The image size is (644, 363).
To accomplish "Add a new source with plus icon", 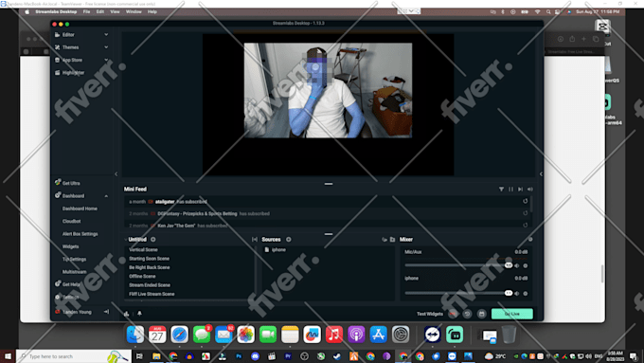I will [x=288, y=239].
